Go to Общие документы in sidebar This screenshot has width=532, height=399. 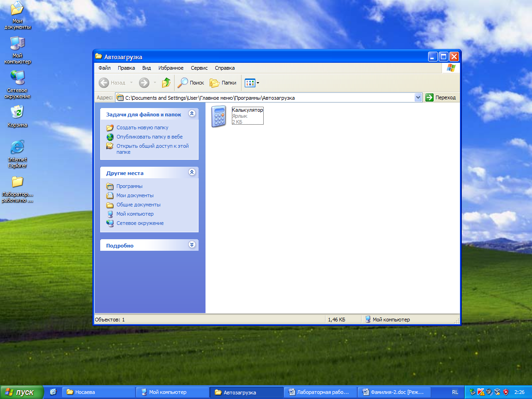click(139, 205)
